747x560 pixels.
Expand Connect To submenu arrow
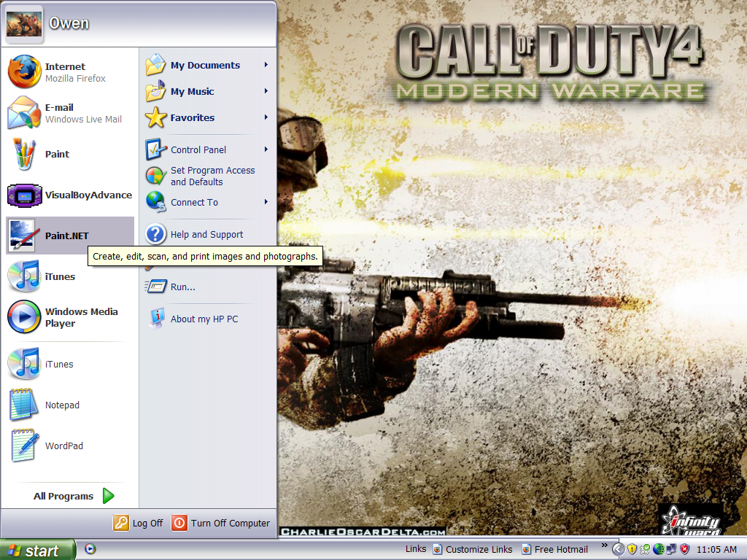coord(266,202)
